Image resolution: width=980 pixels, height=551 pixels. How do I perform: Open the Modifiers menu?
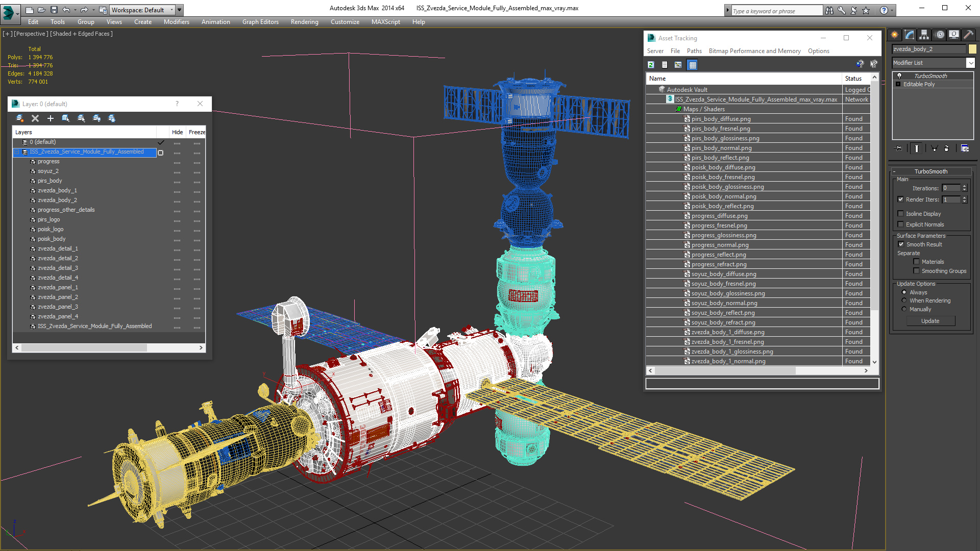coord(176,22)
